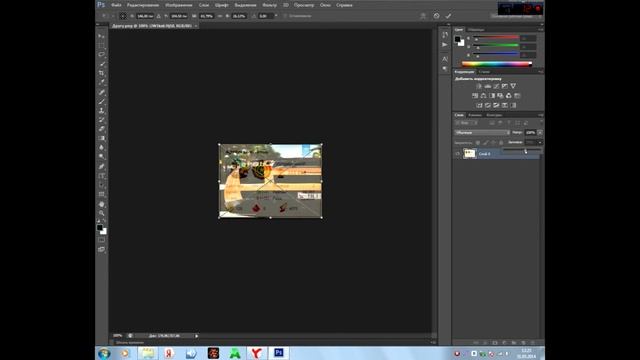Open status bar document info arrow
This screenshot has width=640, height=360.
tap(196, 336)
